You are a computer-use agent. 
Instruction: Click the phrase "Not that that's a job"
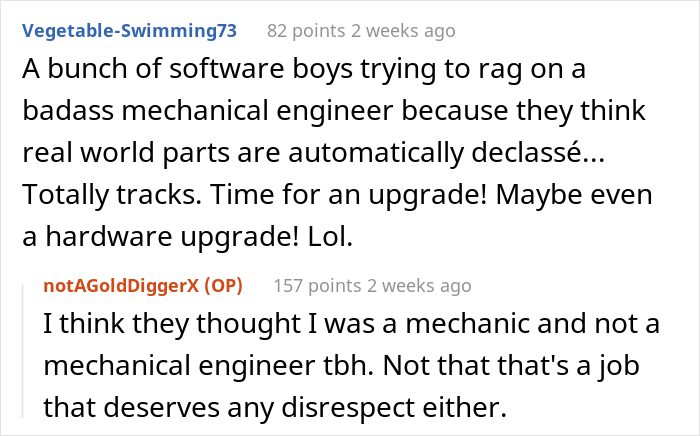pos(511,366)
